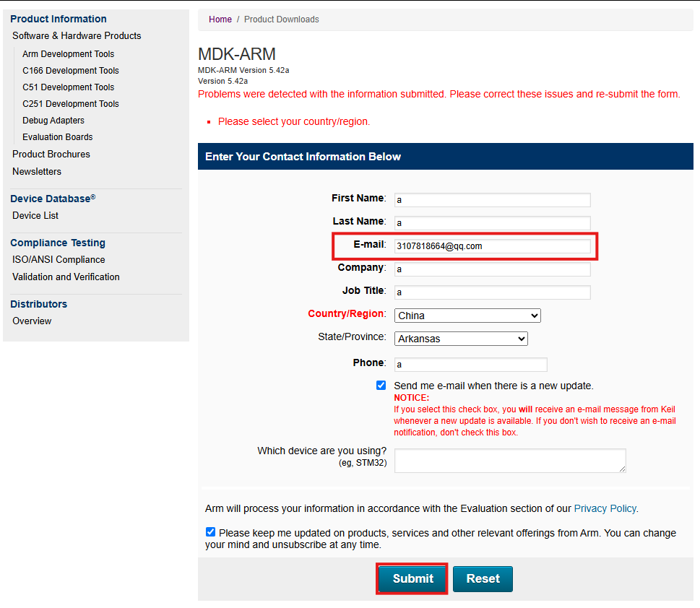This screenshot has width=700, height=608.
Task: Click the red NOTICE: label
Action: pyautogui.click(x=411, y=398)
